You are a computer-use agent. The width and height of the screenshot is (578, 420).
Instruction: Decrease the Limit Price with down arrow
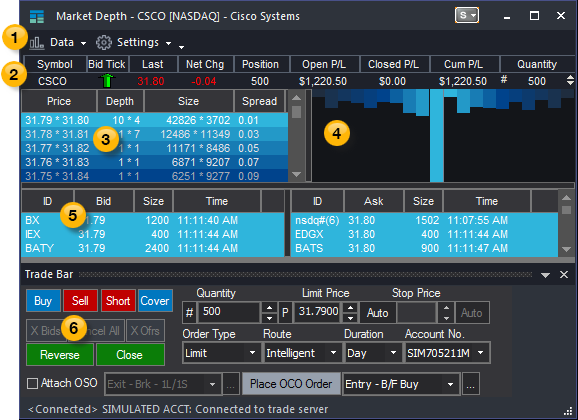click(x=350, y=318)
